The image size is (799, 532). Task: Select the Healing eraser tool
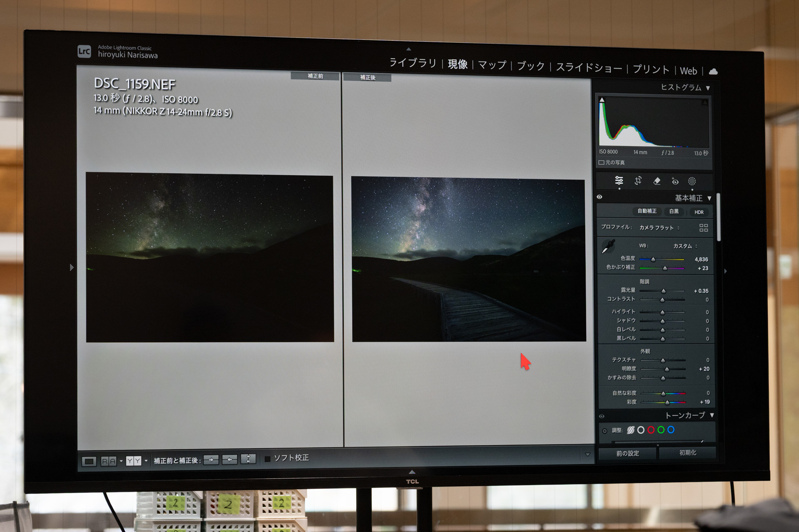pyautogui.click(x=657, y=181)
